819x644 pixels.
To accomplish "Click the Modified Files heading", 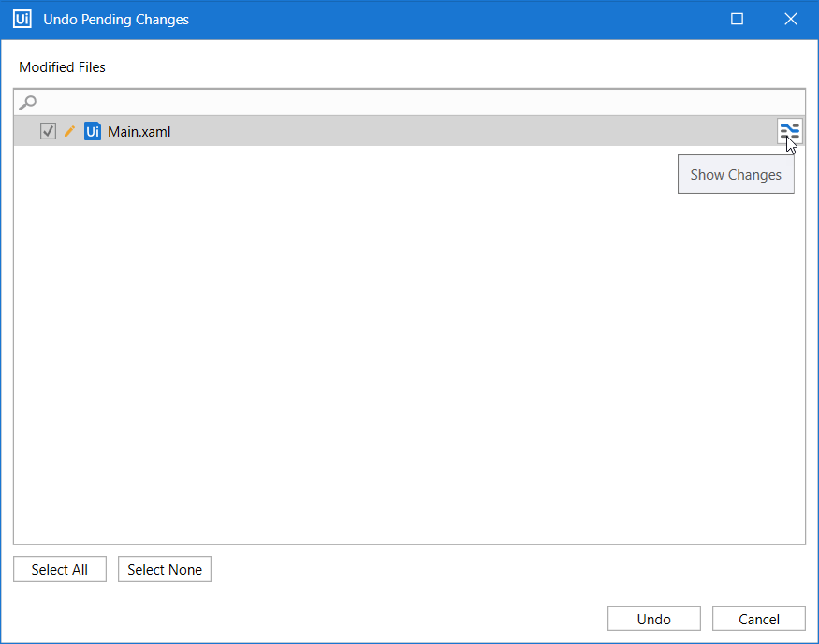I will 62,66.
